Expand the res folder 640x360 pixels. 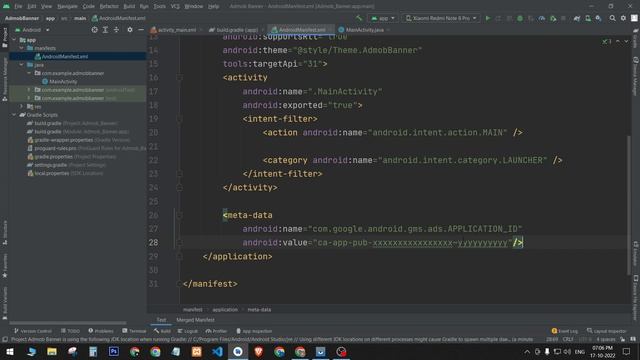(22, 107)
